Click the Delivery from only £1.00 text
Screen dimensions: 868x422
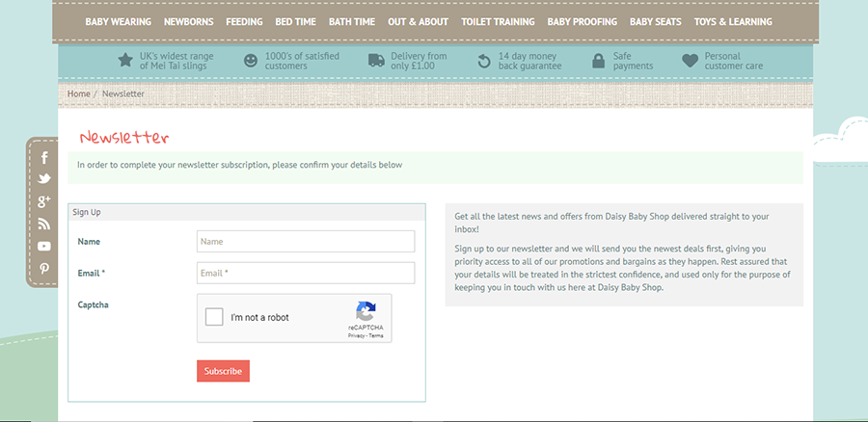coord(419,61)
